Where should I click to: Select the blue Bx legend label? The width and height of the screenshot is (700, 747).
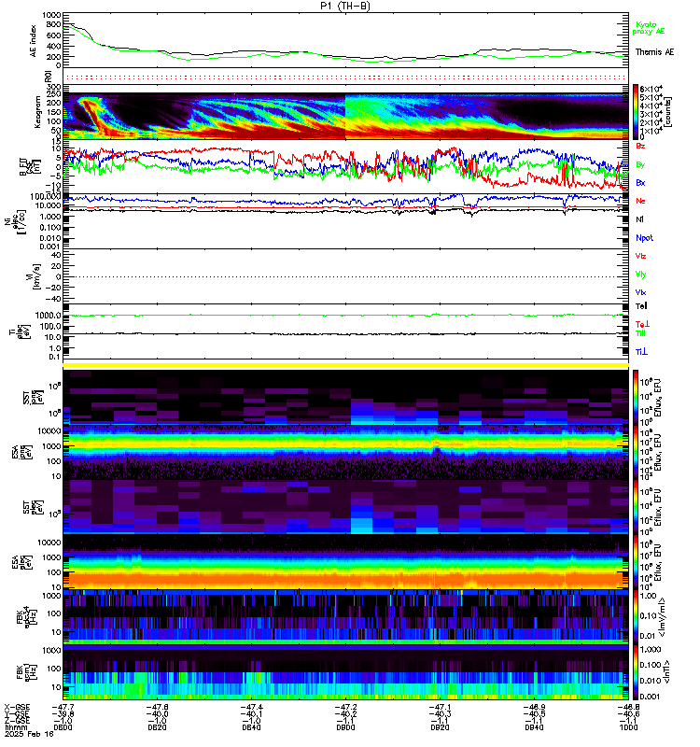640,182
